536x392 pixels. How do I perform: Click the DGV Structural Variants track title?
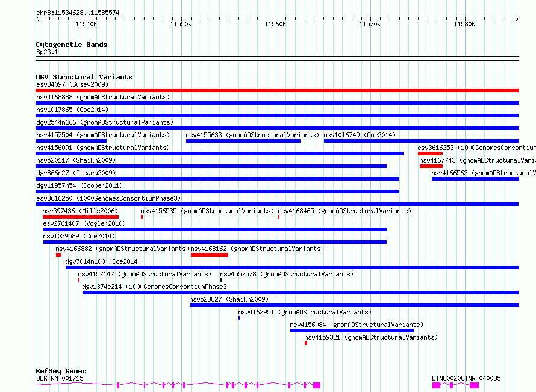point(84,77)
